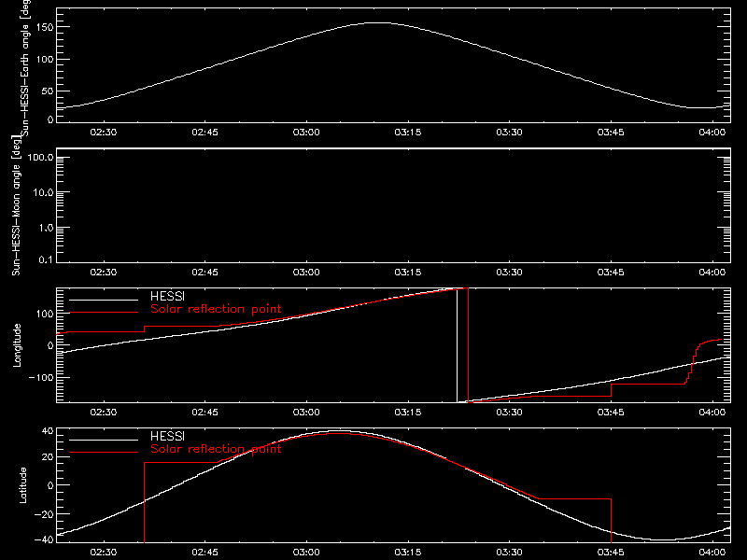Screen dimensions: 747x560
Task: Choose 03:45 label under Longitude plot
Action: coord(611,412)
